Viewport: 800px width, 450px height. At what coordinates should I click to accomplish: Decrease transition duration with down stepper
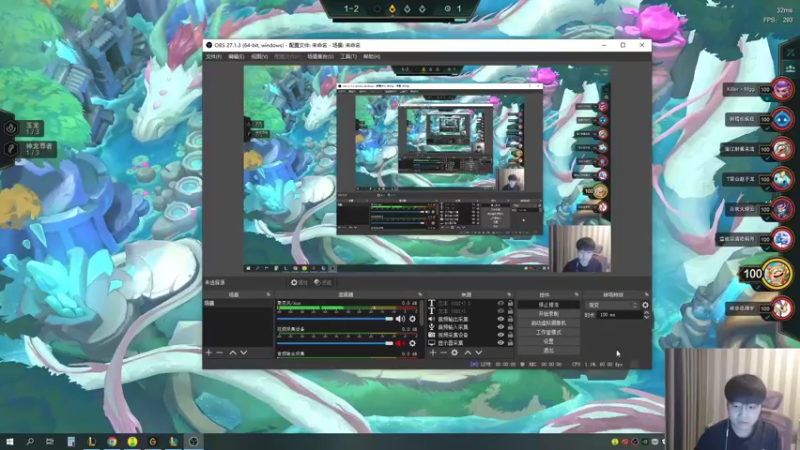click(x=646, y=317)
